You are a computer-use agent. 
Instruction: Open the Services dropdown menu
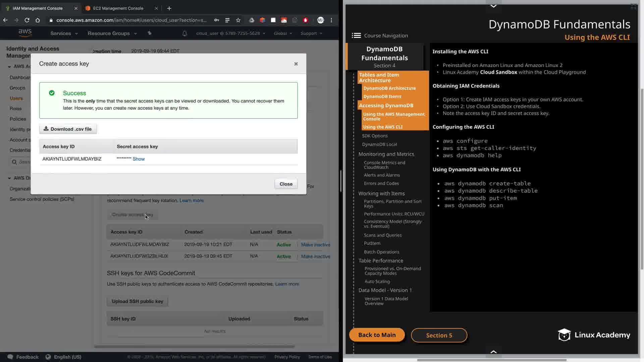64,33
